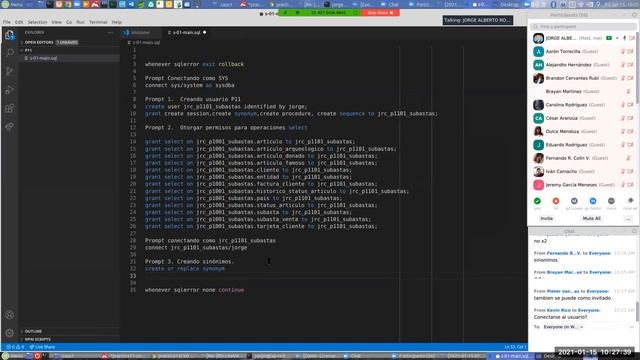This screenshot has height=360, width=640.
Task: Click the s-01-main.sql breadcrumb
Action: (146, 42)
